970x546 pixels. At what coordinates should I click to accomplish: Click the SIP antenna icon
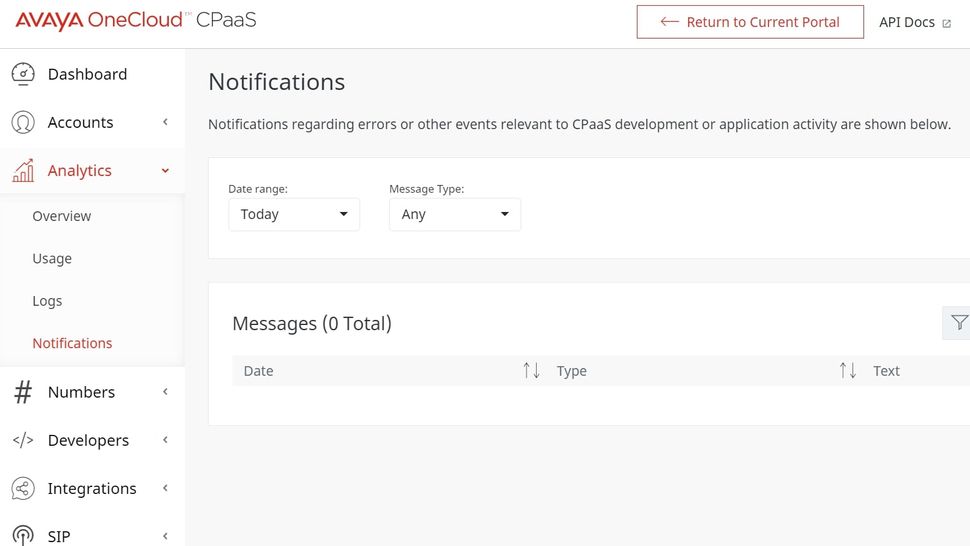point(23,535)
